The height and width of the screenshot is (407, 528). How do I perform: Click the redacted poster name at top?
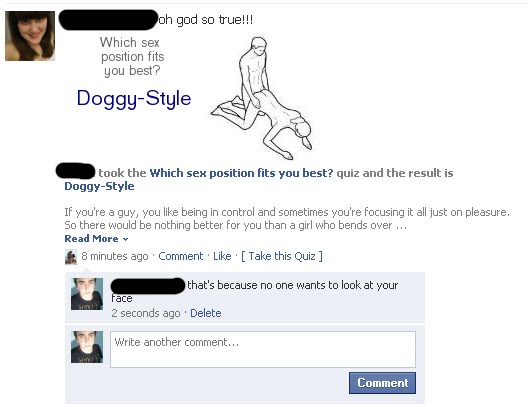(108, 20)
